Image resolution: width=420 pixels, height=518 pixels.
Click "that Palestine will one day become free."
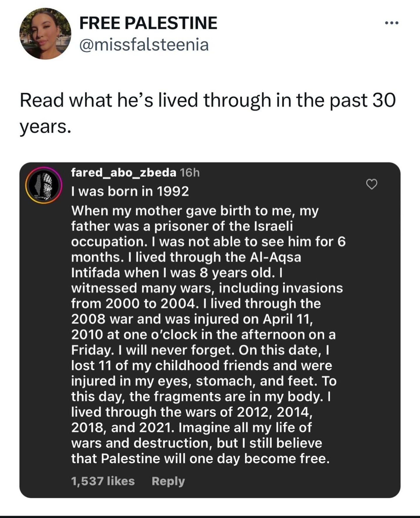pos(200,459)
